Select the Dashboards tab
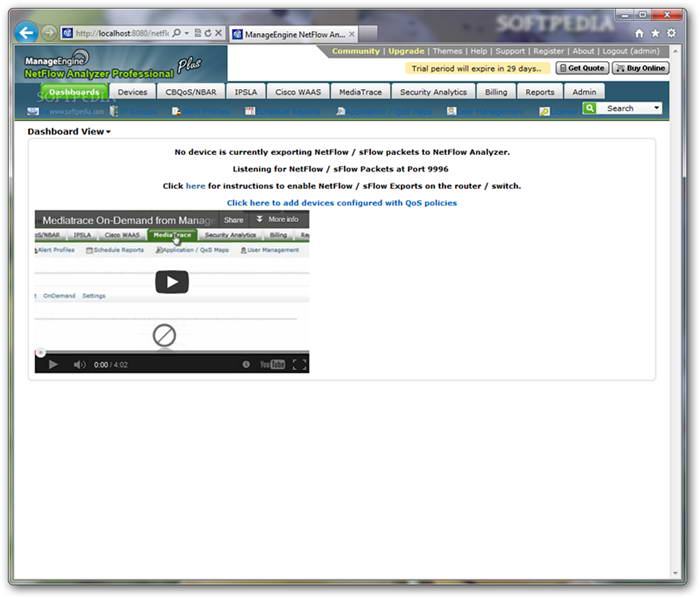Image resolution: width=700 pixels, height=598 pixels. [74, 92]
